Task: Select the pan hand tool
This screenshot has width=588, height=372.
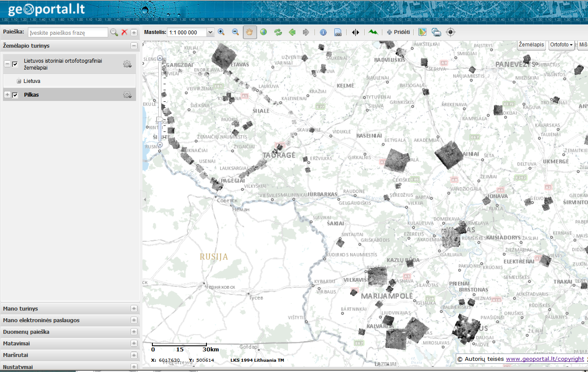Action: click(x=250, y=32)
